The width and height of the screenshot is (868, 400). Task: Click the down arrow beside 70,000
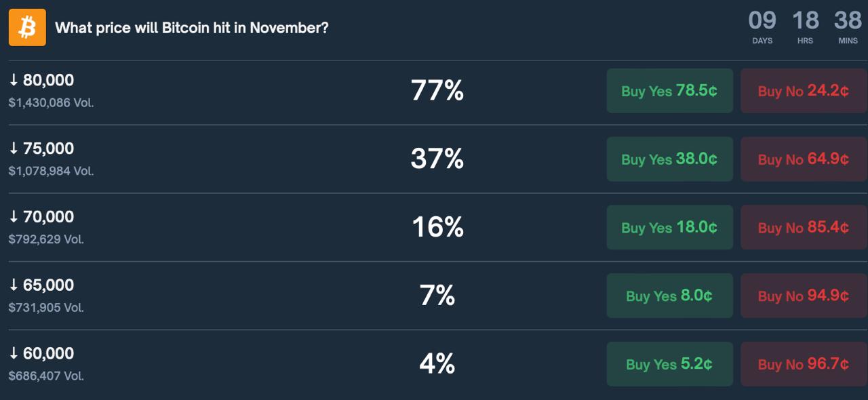[14, 217]
